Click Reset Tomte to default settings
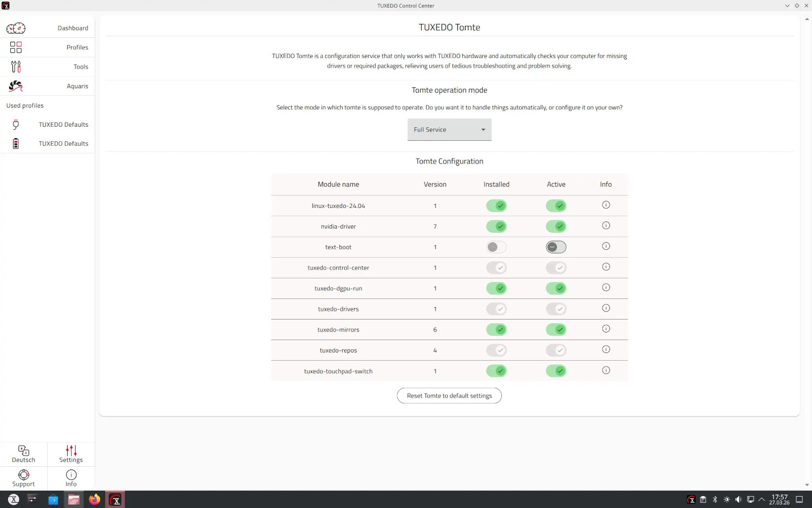 tap(449, 396)
